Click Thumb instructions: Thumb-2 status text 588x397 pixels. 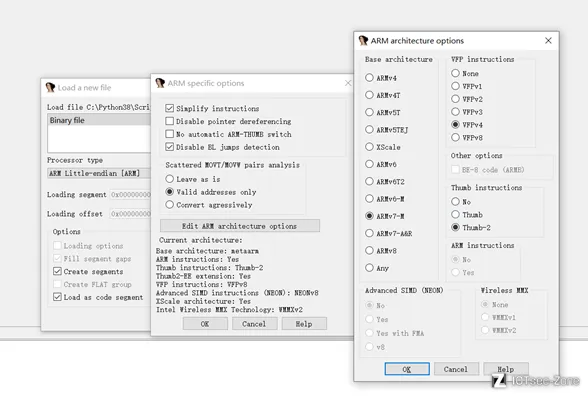point(209,268)
